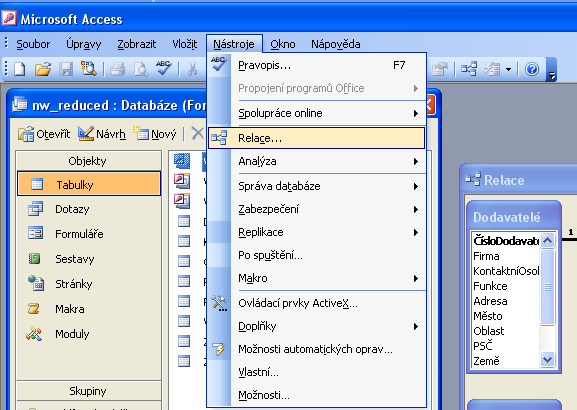
Task: Click the New document toolbar icon
Action: [x=20, y=69]
